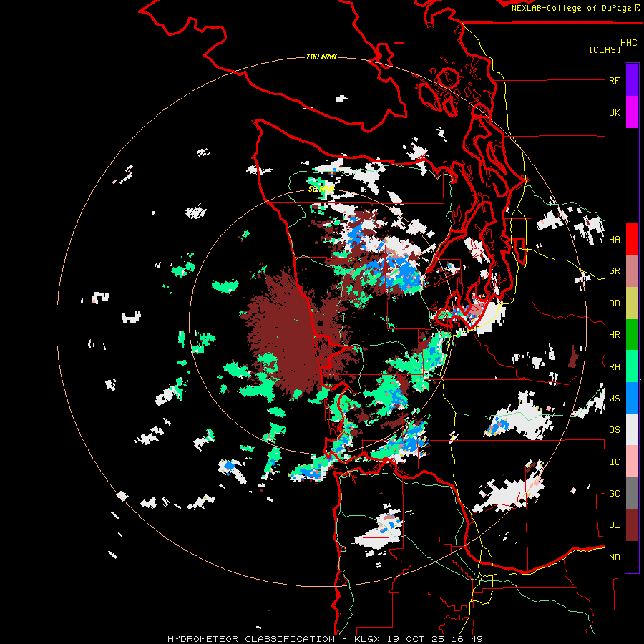Click the RA legend label

[x=614, y=367]
